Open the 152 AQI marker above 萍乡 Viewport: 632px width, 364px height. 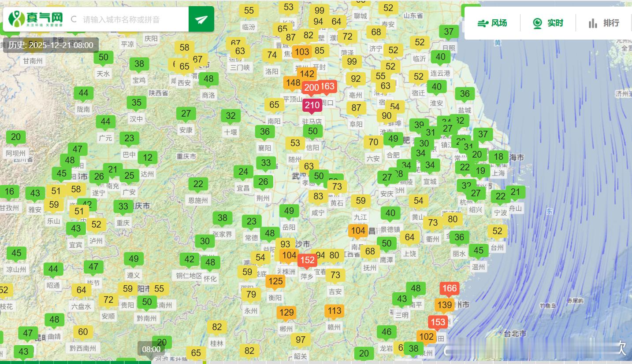point(307,260)
